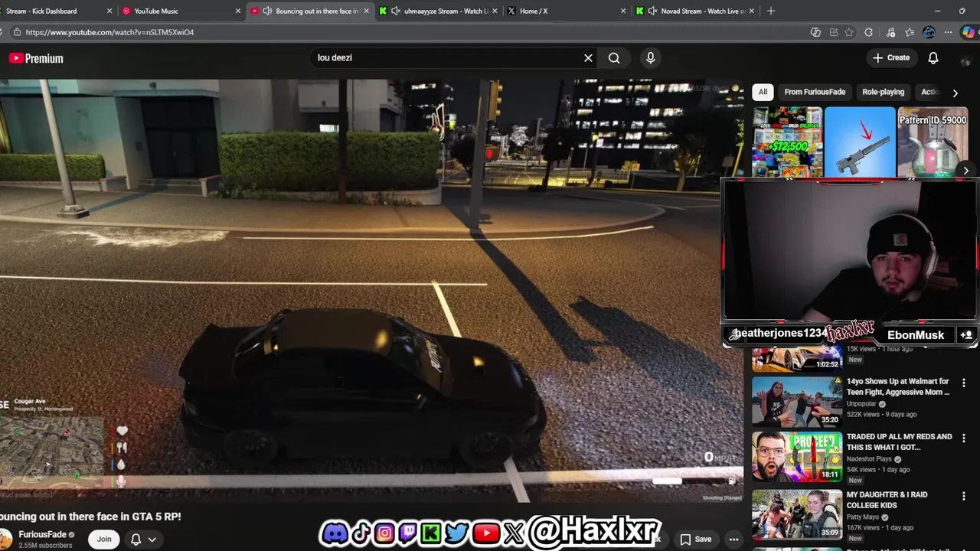Screen dimensions: 980x551
Task: Switch to uhmaayyze Stream tab
Action: (x=439, y=11)
